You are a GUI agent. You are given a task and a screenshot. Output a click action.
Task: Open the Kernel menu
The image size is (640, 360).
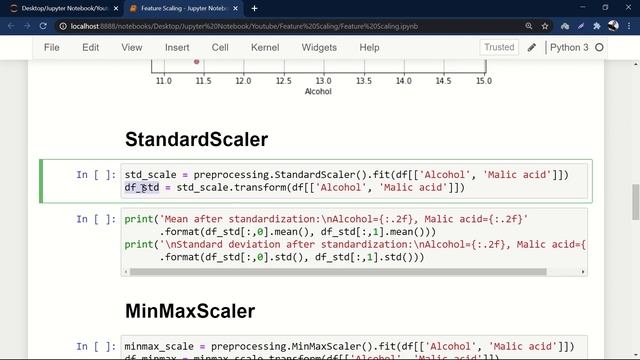coord(265,47)
